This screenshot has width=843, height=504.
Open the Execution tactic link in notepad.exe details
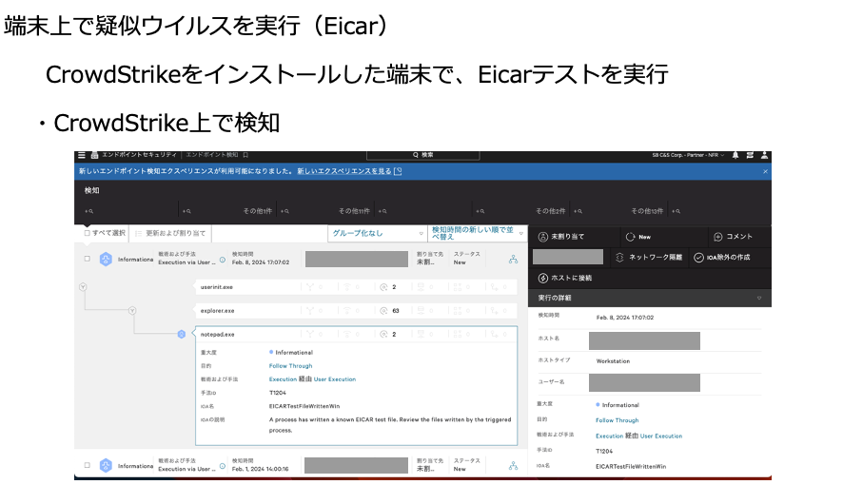(x=283, y=379)
